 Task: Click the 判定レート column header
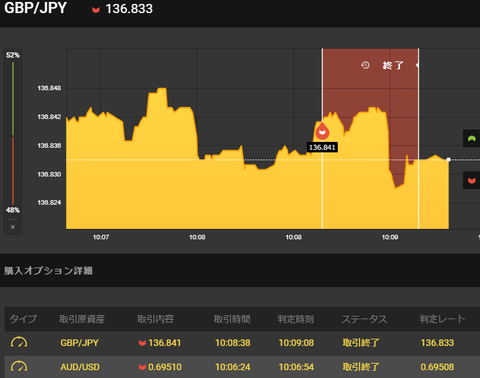click(442, 319)
